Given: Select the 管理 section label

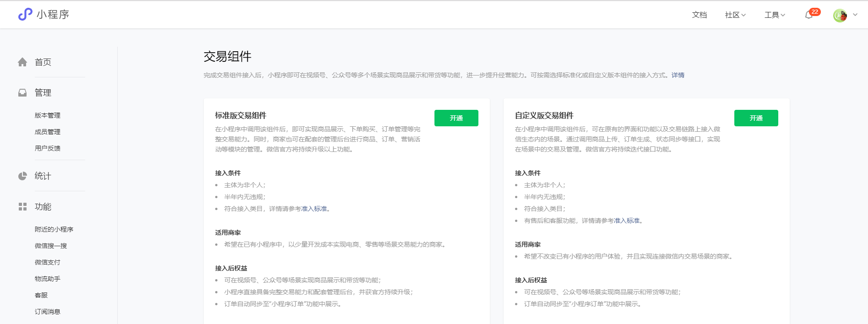Looking at the screenshot, I should click(43, 93).
